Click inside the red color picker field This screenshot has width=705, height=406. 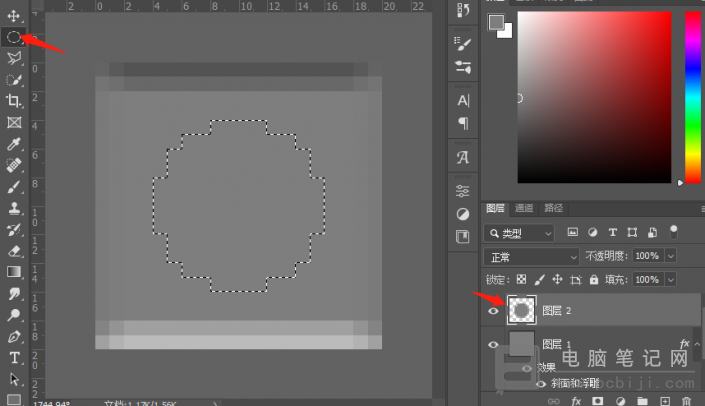594,97
